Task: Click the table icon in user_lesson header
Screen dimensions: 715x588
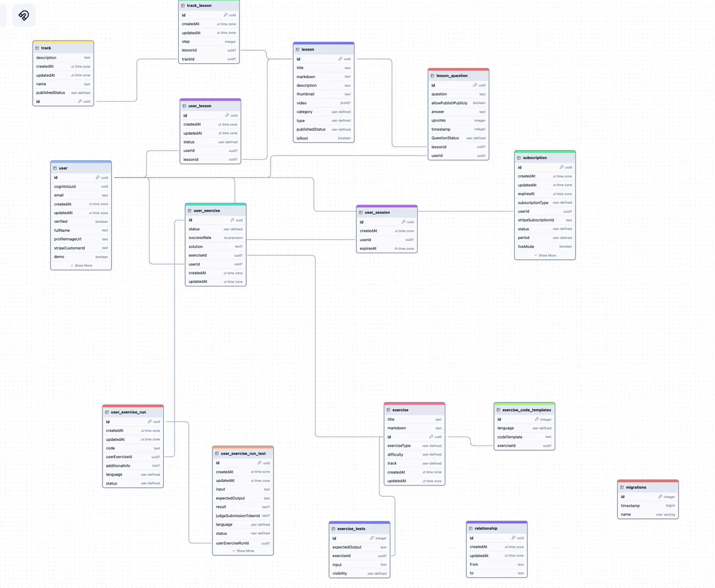Action: (184, 106)
